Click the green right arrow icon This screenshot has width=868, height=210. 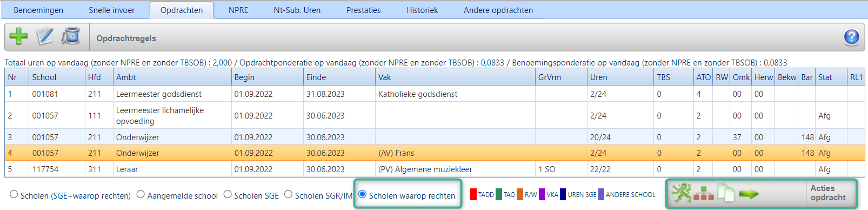coord(749,194)
